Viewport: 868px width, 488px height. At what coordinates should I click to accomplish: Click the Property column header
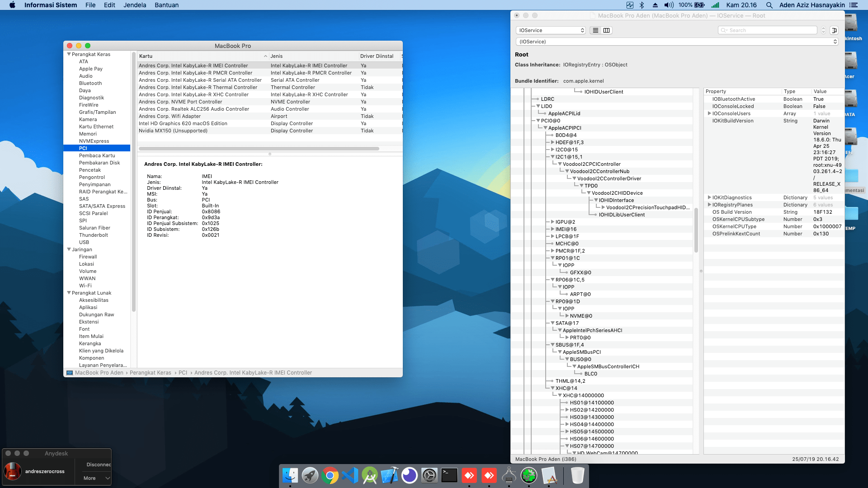tap(742, 91)
